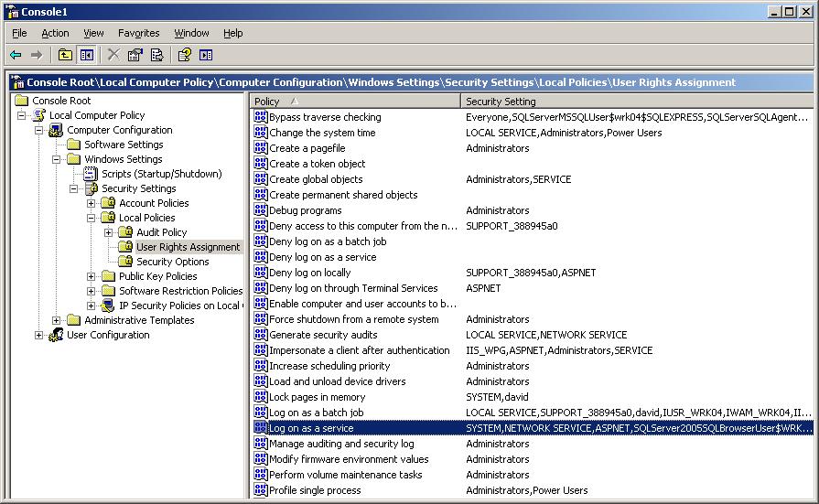The image size is (819, 504).
Task: Click the Back arrow toolbar icon
Action: pos(16,56)
